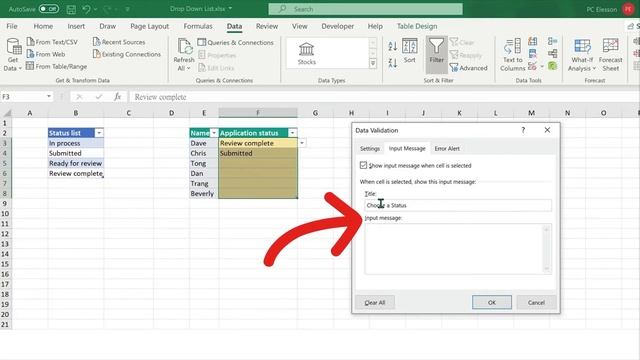Open the Table Design tab
This screenshot has height=360, width=640.
(417, 26)
